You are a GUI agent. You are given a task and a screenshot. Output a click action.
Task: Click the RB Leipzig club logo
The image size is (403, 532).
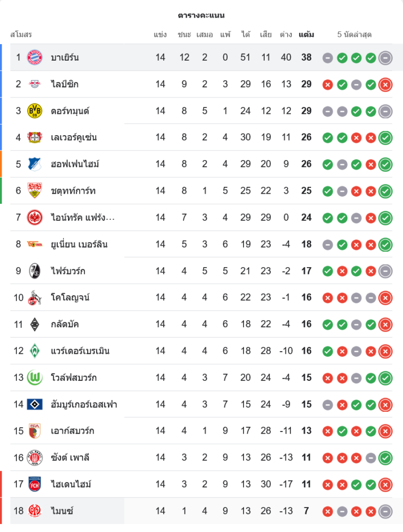coord(35,84)
